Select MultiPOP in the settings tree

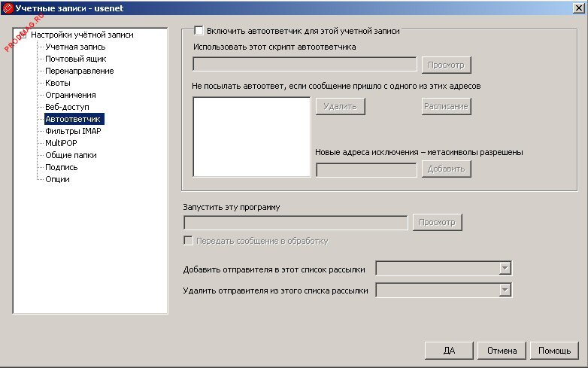pyautogui.click(x=61, y=143)
